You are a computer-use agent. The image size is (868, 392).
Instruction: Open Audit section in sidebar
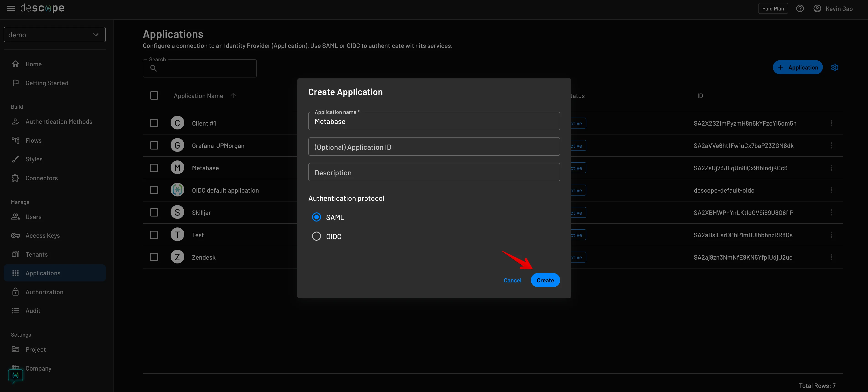coord(33,311)
